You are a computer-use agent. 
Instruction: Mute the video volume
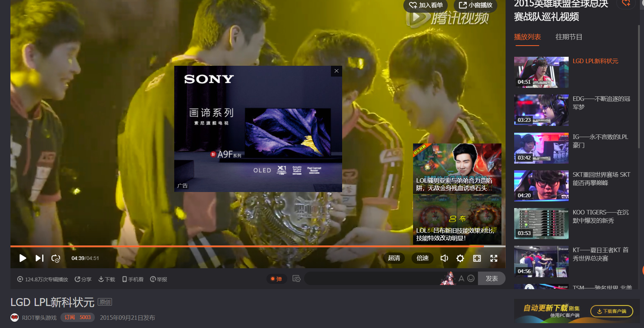pyautogui.click(x=444, y=258)
